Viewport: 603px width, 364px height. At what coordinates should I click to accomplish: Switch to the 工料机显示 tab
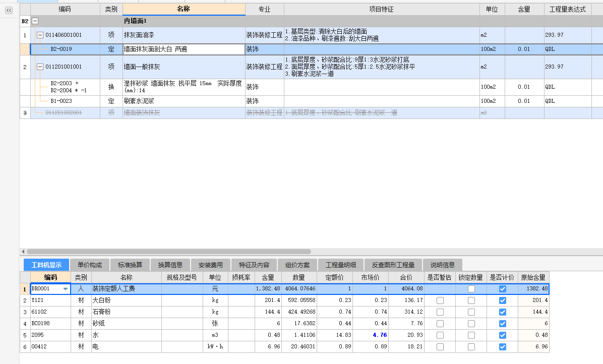[46, 265]
